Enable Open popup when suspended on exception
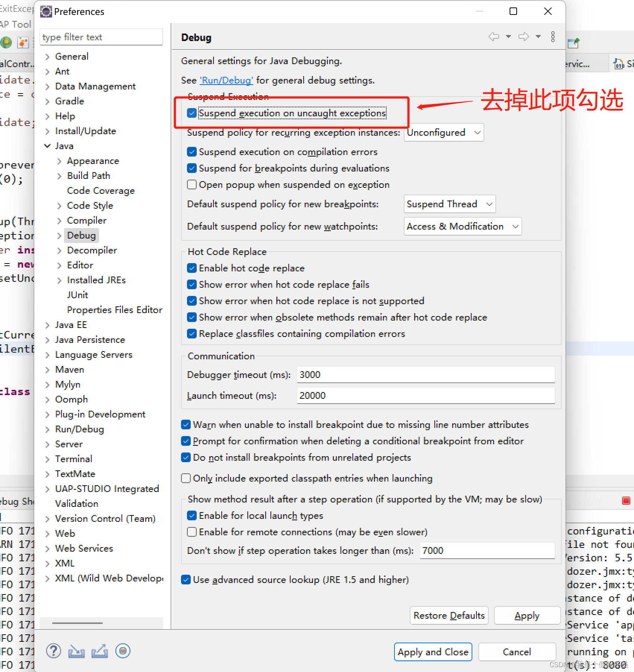The width and height of the screenshot is (634, 672). point(191,184)
